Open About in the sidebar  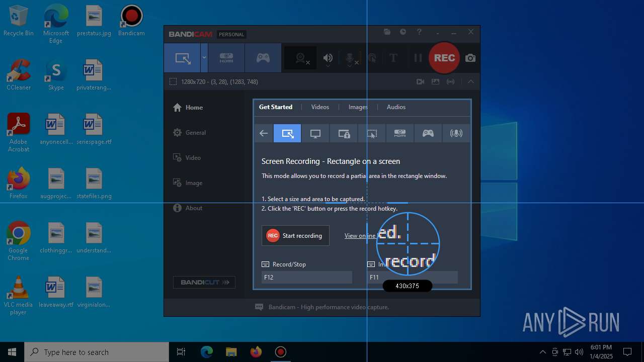click(187, 208)
